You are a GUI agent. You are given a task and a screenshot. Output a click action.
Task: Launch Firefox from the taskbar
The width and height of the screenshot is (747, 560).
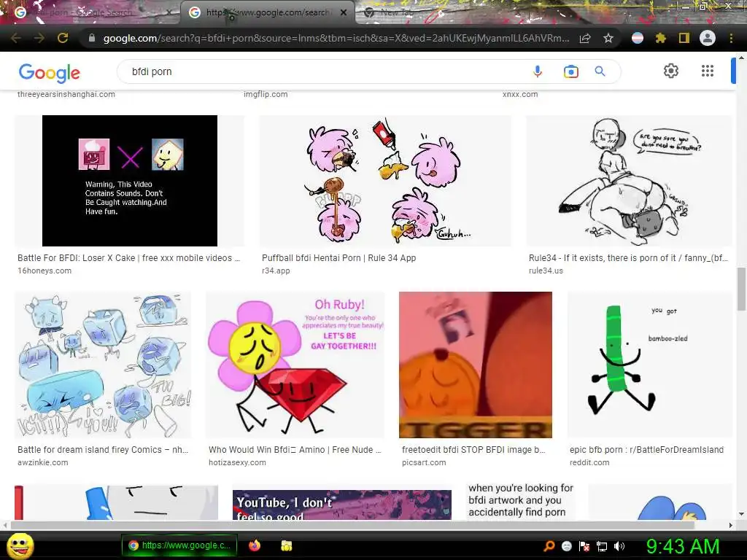click(255, 545)
